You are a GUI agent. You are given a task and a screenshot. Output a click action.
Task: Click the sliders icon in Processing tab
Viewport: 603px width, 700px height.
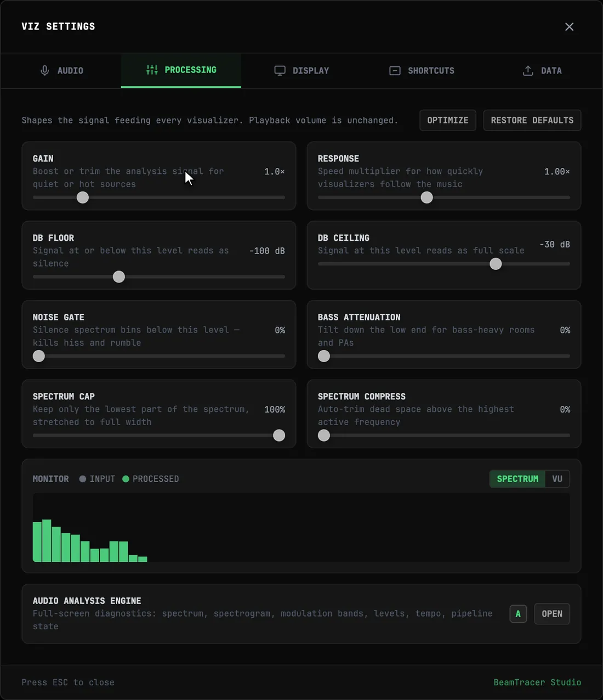(152, 70)
